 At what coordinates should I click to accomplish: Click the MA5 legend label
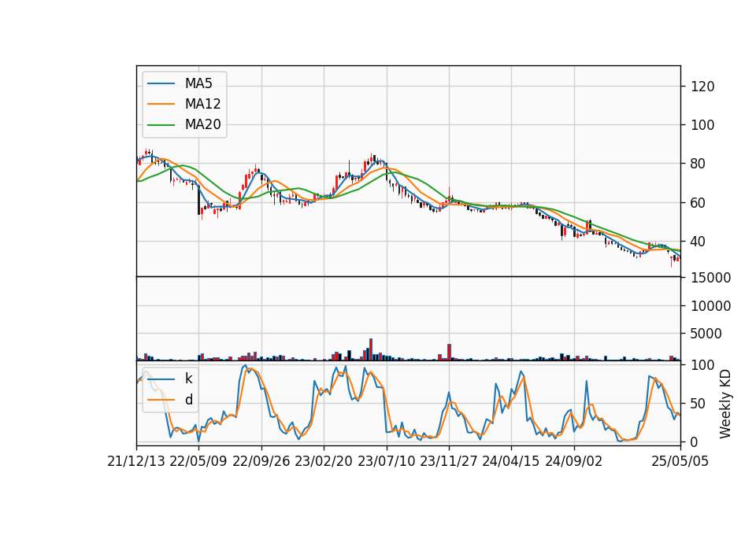click(198, 83)
